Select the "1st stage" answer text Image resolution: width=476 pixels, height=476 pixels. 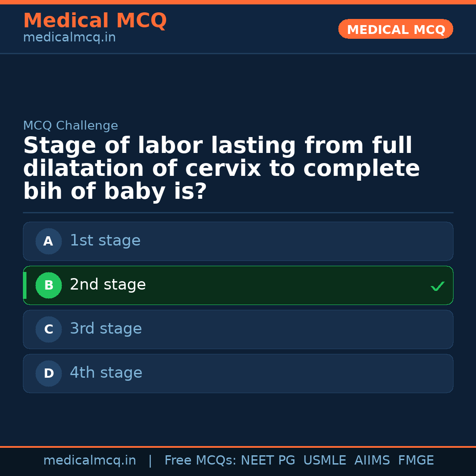click(105, 241)
